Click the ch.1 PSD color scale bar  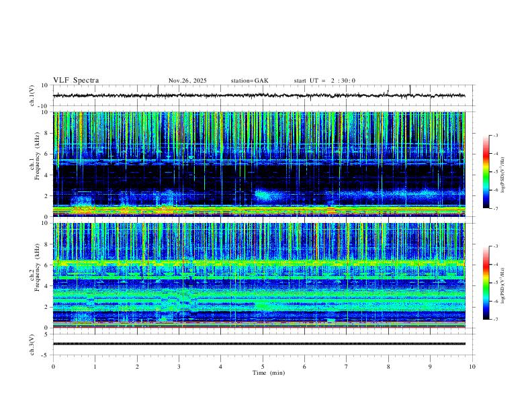486,172
